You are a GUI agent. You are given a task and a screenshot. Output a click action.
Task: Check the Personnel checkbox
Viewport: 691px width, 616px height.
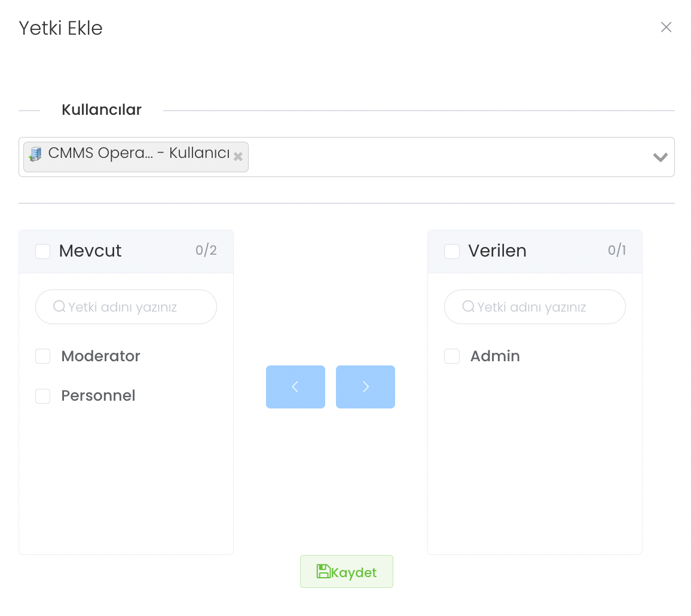click(43, 396)
